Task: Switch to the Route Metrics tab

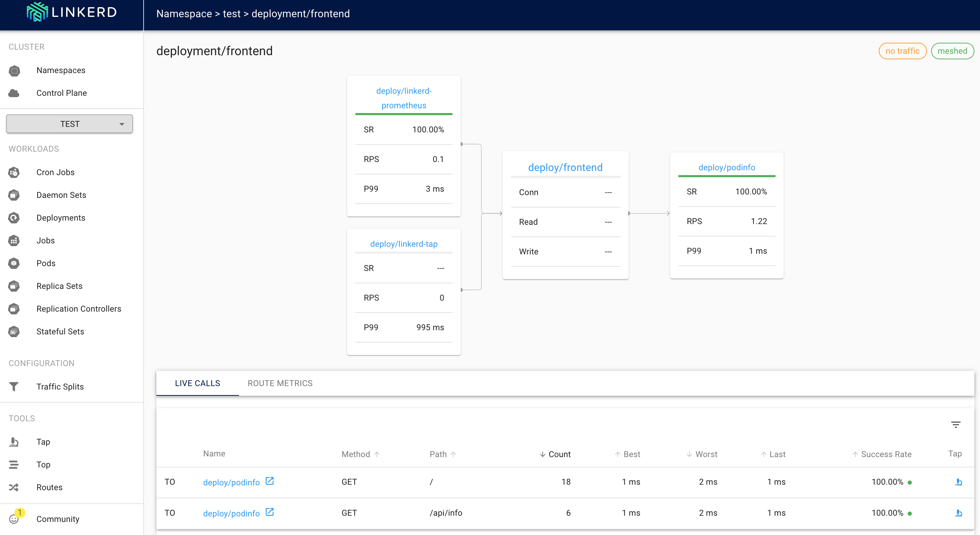Action: tap(280, 383)
